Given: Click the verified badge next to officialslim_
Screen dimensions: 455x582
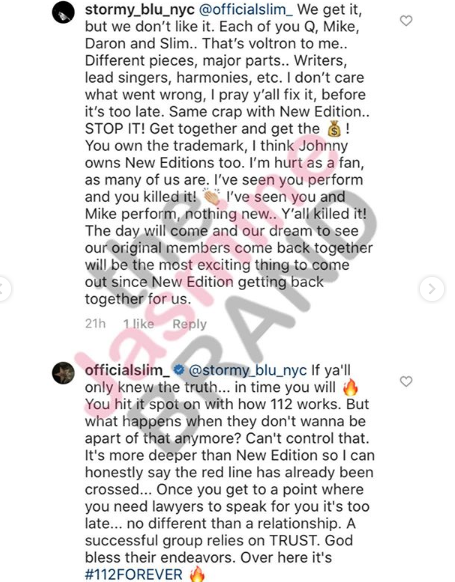Looking at the screenshot, I should point(179,370).
